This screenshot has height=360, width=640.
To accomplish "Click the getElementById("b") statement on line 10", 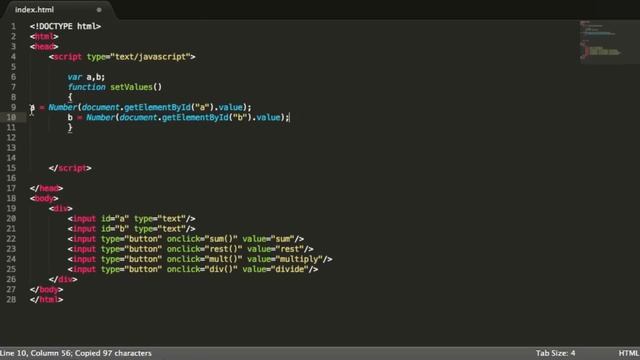I will (178, 118).
